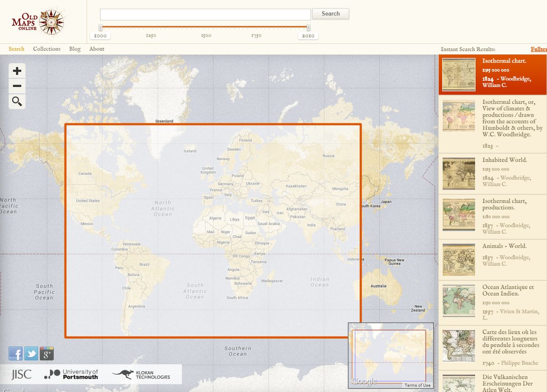Image resolution: width=547 pixels, height=392 pixels.
Task: Open the Terms of Use link
Action: tap(417, 385)
